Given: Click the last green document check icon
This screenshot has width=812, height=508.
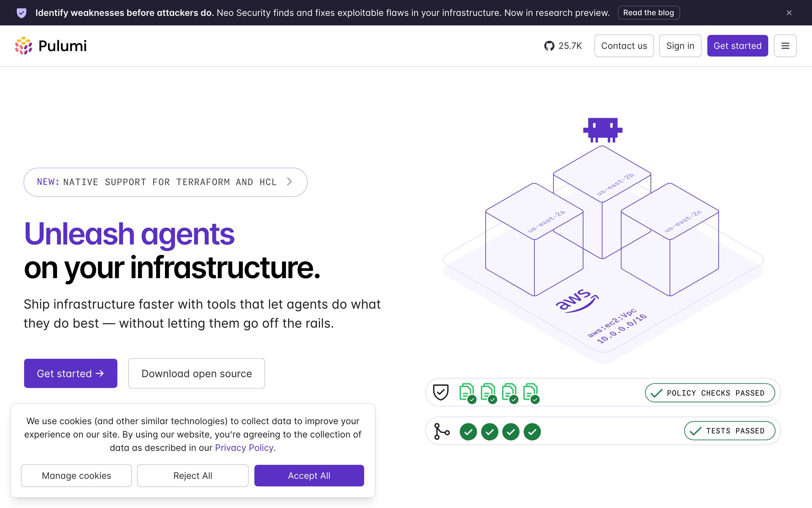Looking at the screenshot, I should coord(532,393).
